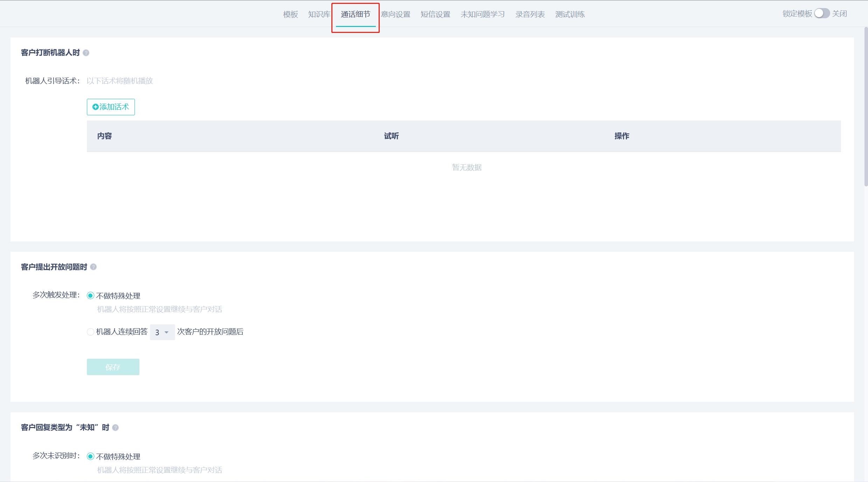Click the 以下话术将随机播放 hint text
This screenshot has height=482, width=868.
(x=120, y=81)
